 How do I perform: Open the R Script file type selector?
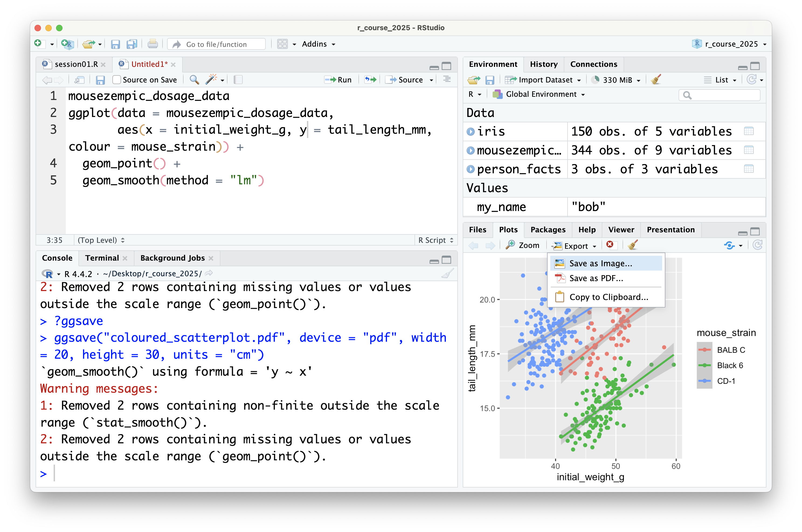pyautogui.click(x=435, y=240)
